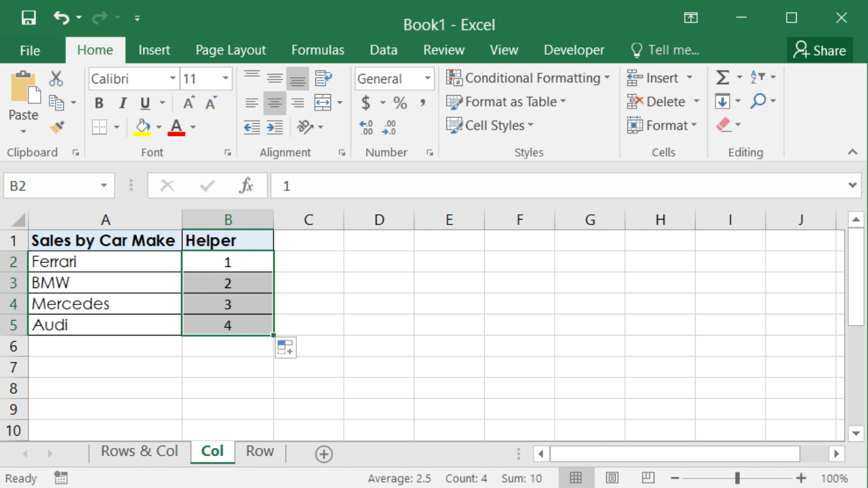Screen dimensions: 868x488
Task: Click the Conditional Formatting button
Action: point(528,78)
